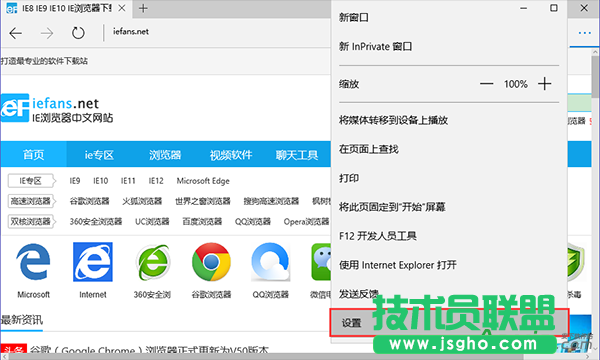Screen dimensions: 600x360
Task: Open the Microsoft Edge text link
Action: [203, 181]
